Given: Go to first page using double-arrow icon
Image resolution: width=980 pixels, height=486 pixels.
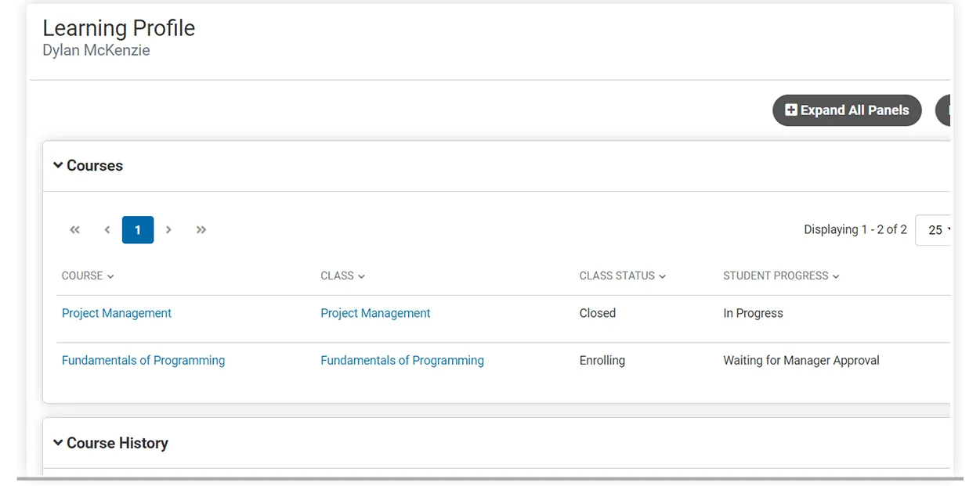Looking at the screenshot, I should coord(74,229).
